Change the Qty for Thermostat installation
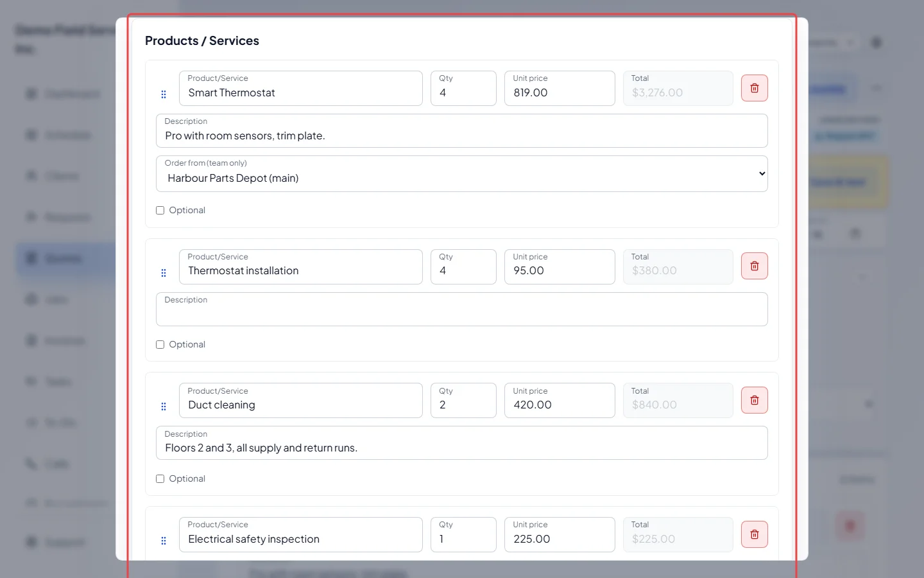The image size is (924, 578). [463, 267]
